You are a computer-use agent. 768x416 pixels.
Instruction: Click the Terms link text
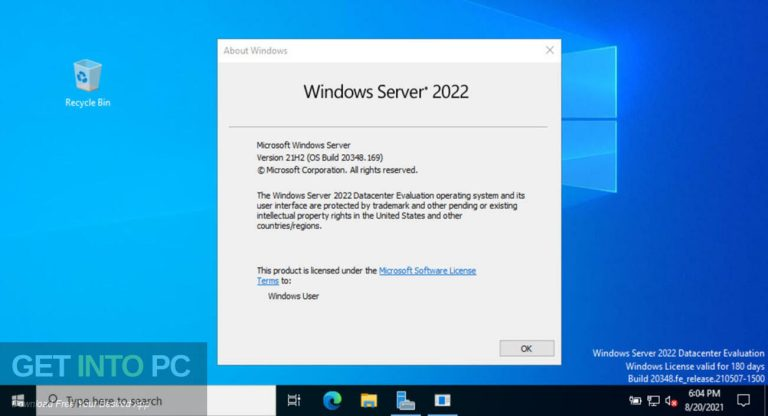pyautogui.click(x=267, y=281)
